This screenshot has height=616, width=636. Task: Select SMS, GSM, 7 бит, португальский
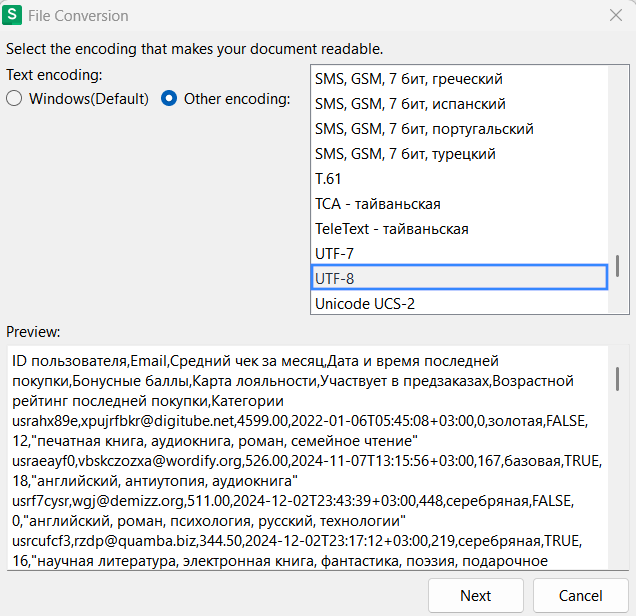coord(459,129)
